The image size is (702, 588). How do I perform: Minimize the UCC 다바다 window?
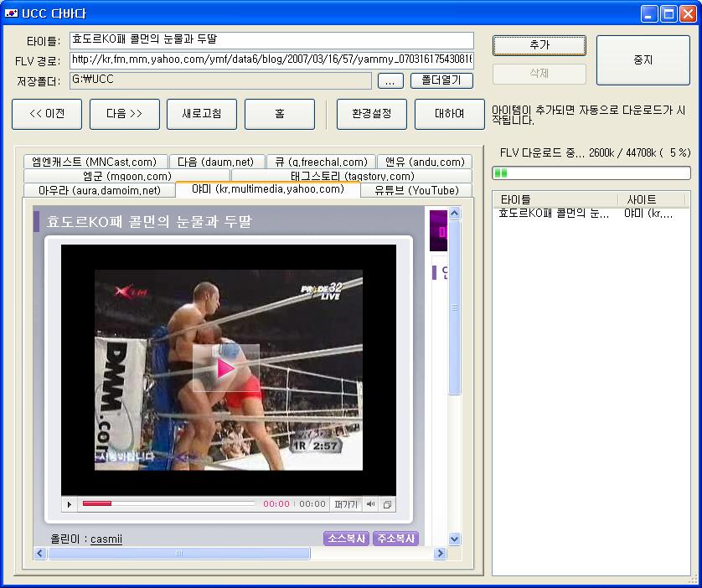[x=648, y=13]
